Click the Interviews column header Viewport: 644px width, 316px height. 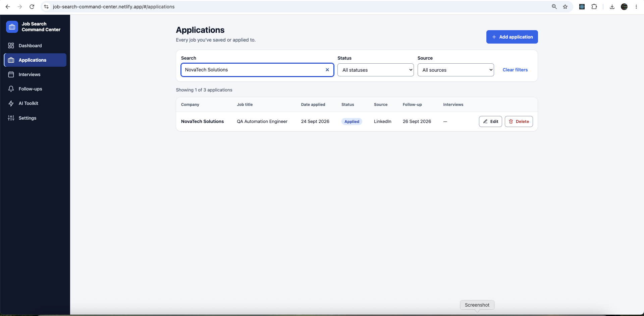click(453, 105)
